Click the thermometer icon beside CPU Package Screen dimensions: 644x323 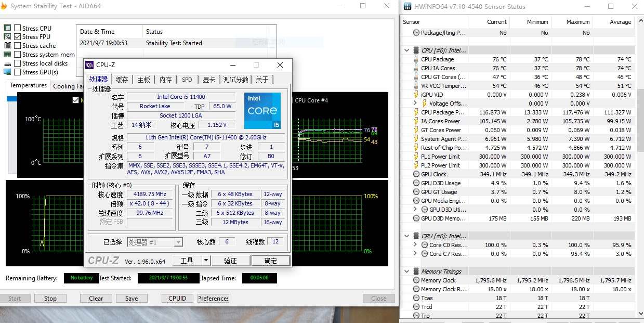point(416,59)
